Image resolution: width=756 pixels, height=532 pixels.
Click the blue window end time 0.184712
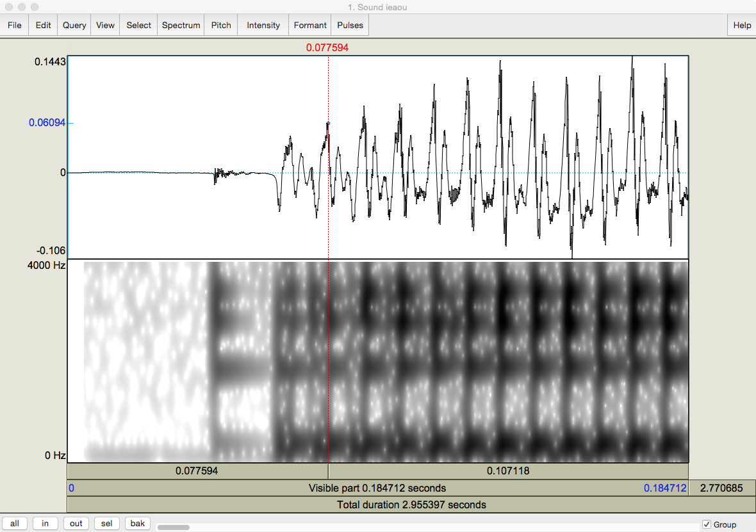(x=665, y=488)
